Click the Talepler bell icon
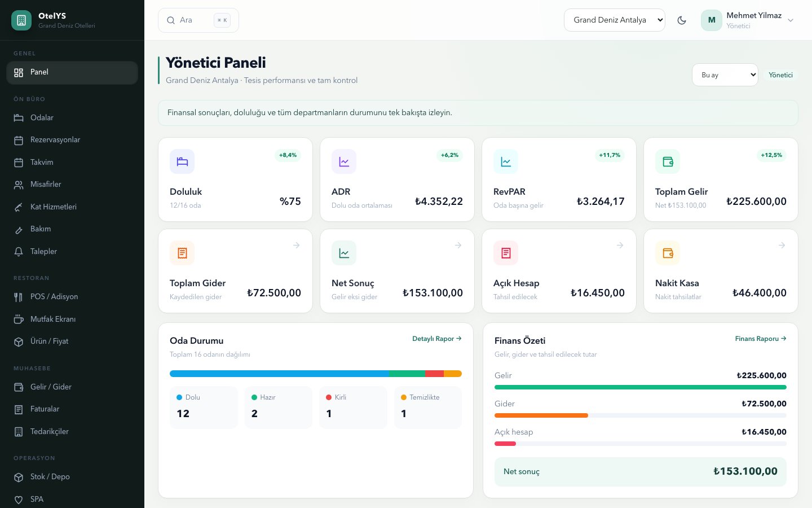The image size is (812, 508). tap(19, 252)
